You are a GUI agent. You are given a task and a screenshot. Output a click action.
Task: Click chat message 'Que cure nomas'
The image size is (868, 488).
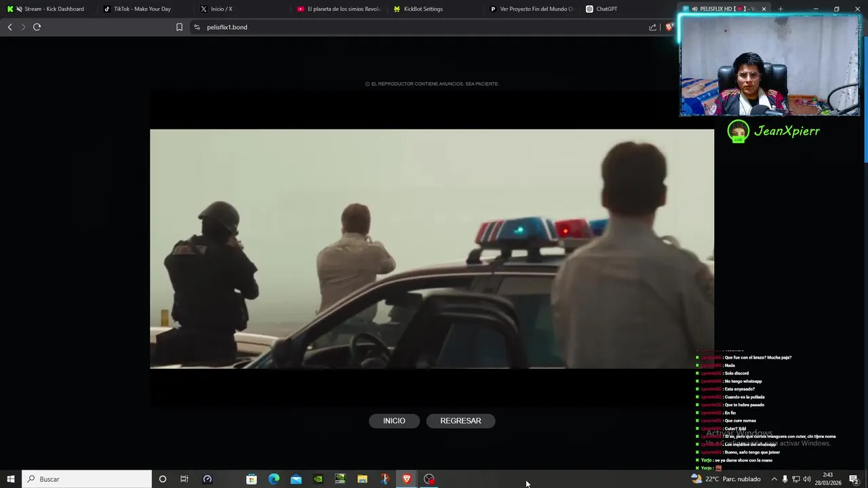pyautogui.click(x=740, y=421)
